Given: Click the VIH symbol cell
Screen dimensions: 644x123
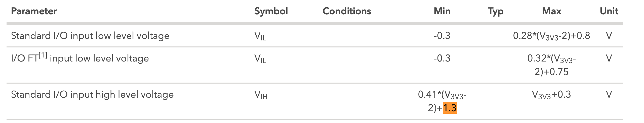Looking at the screenshot, I should pos(261,95).
